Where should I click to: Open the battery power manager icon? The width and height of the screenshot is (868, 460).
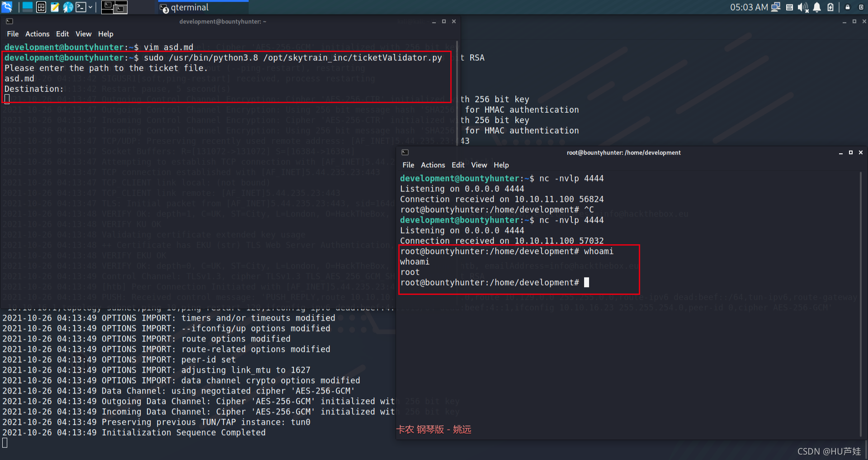tap(830, 7)
